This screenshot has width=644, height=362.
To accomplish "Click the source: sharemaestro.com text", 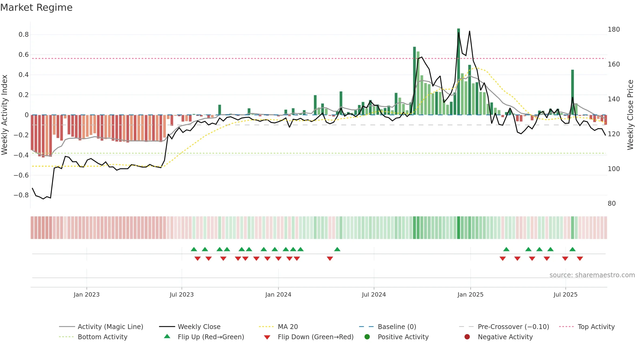I will pyautogui.click(x=592, y=275).
